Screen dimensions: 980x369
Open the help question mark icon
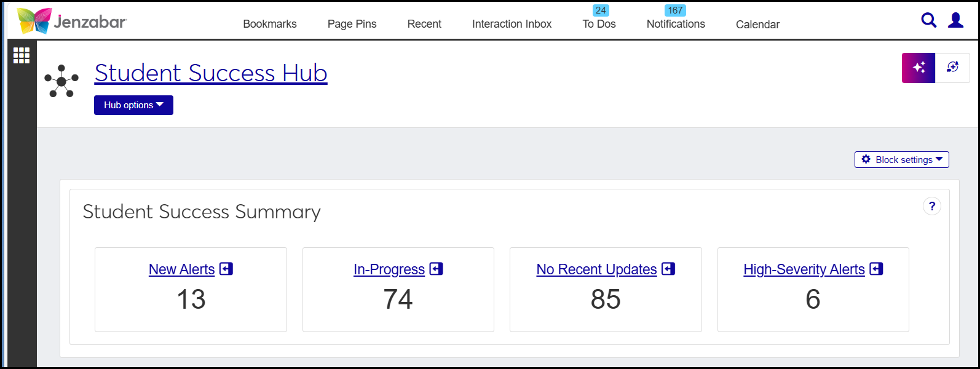point(932,206)
